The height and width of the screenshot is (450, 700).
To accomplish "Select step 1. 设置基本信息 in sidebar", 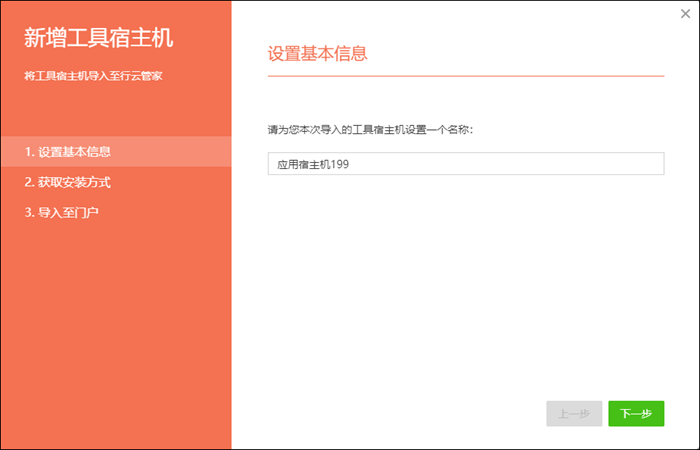I will click(74, 152).
